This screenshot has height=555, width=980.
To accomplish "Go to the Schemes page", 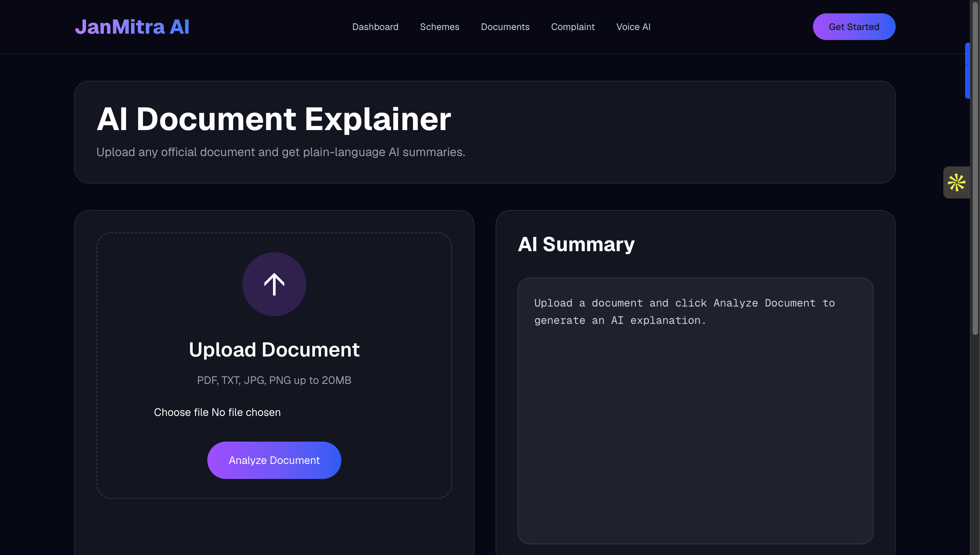I will 440,27.
